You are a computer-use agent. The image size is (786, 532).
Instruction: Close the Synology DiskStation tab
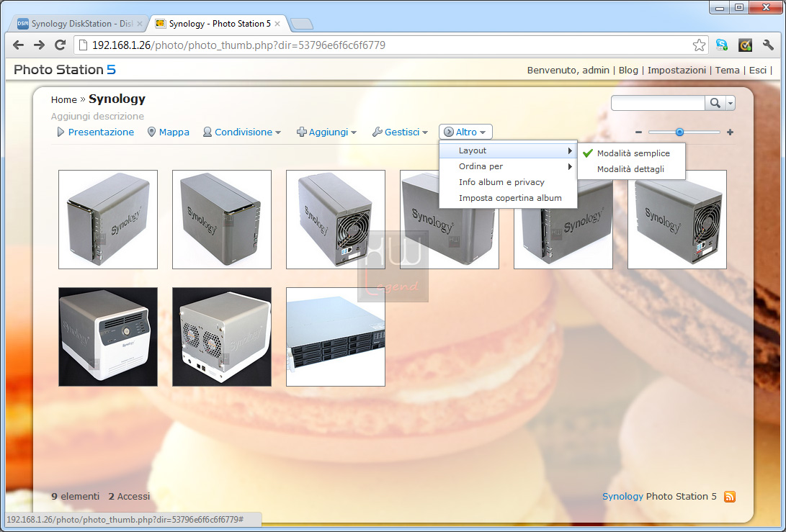(x=140, y=24)
